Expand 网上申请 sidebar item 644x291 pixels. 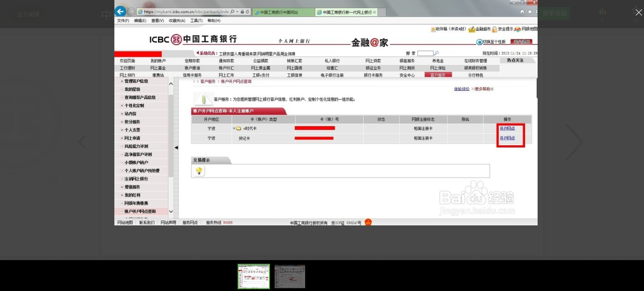click(122, 138)
